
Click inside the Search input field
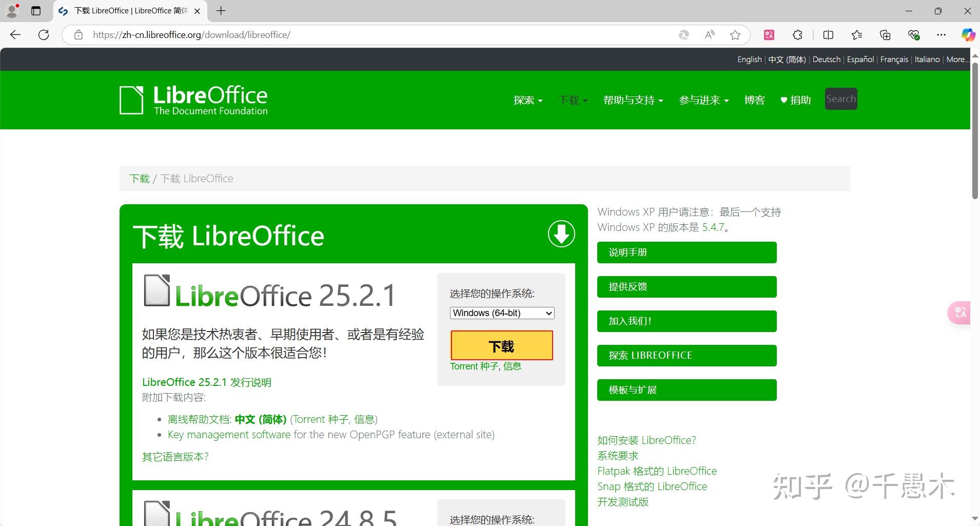840,99
